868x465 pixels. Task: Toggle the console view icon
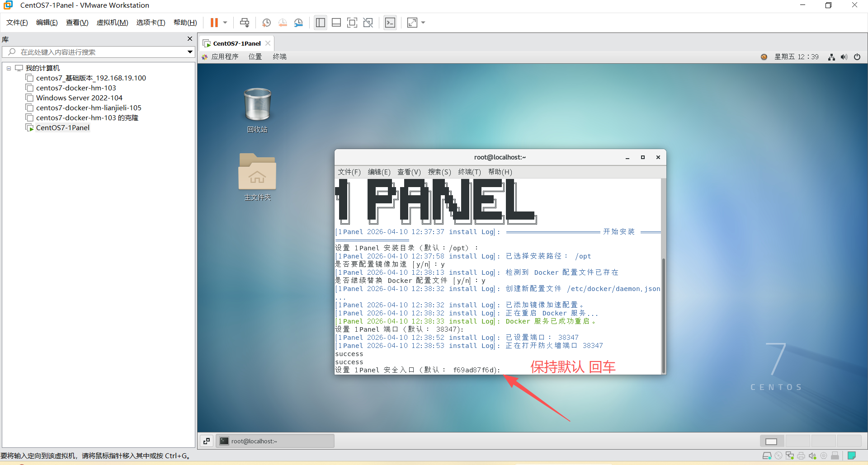[x=390, y=23]
